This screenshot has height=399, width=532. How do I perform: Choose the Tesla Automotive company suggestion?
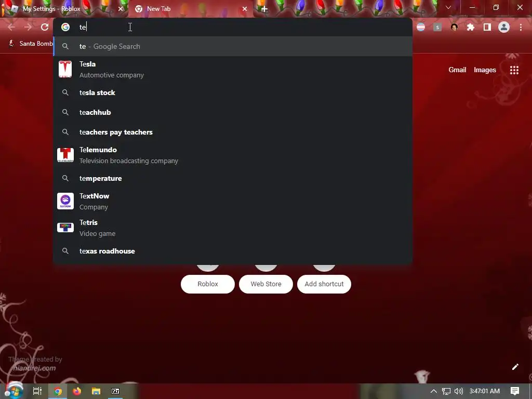233,69
